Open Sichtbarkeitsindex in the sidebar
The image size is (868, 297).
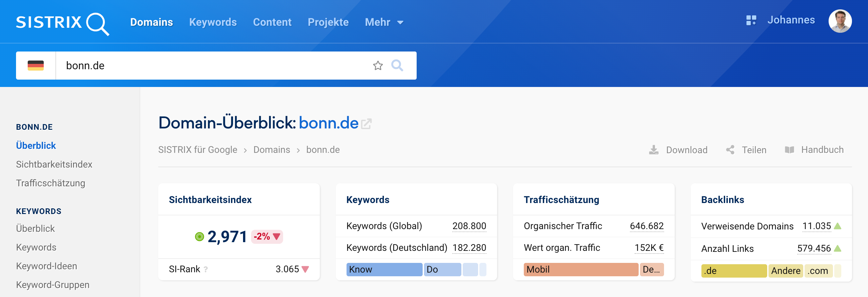(54, 164)
